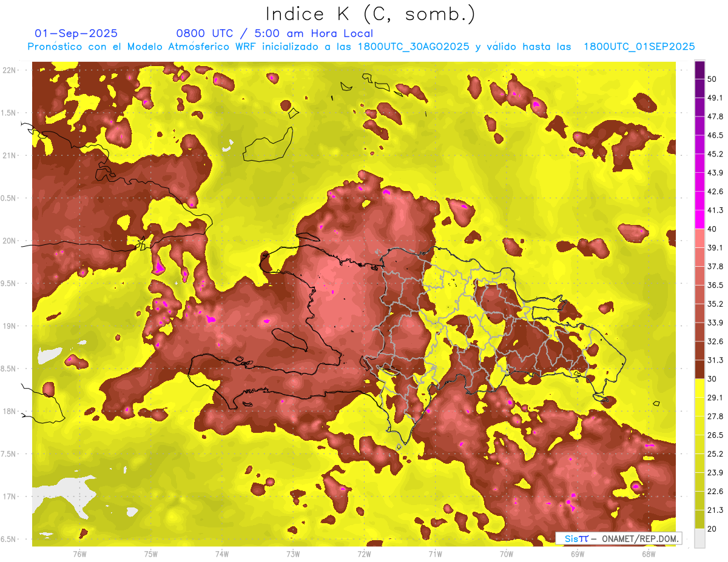Click the '26.5' color scale value
The width and height of the screenshot is (728, 562).
point(715,435)
